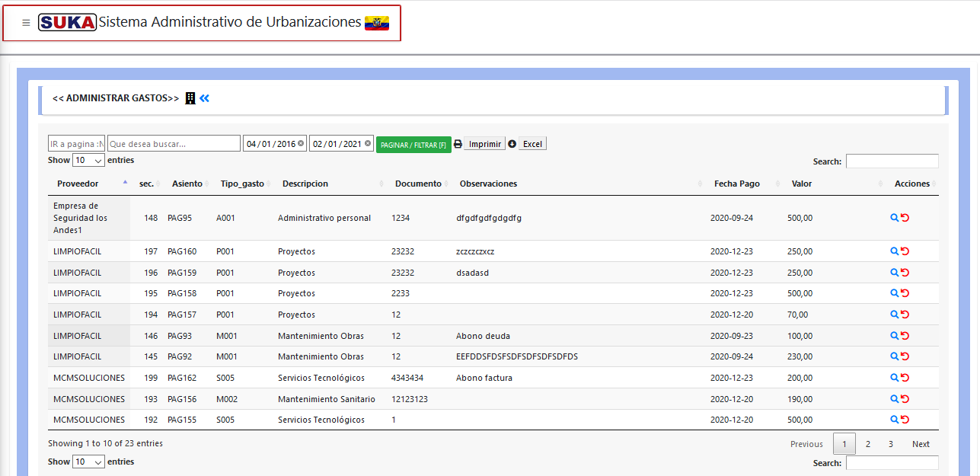Viewport: 980px width, 476px height.
Task: Click red undo icon for PAG157
Action: 905,315
